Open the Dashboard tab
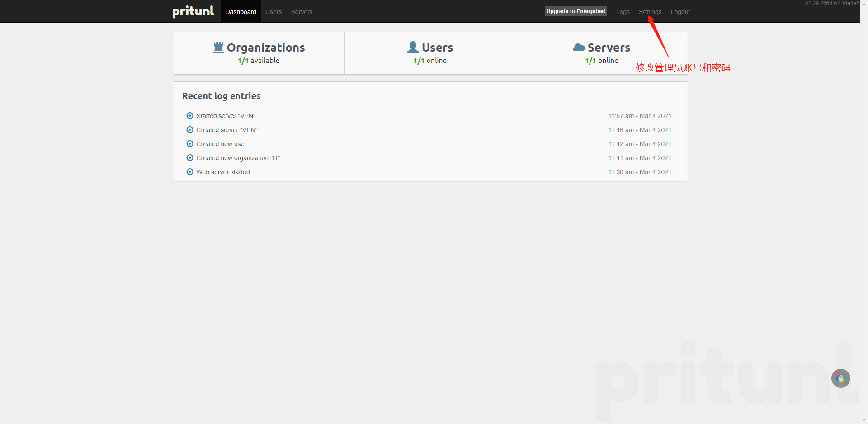The width and height of the screenshot is (868, 424). (x=241, y=12)
